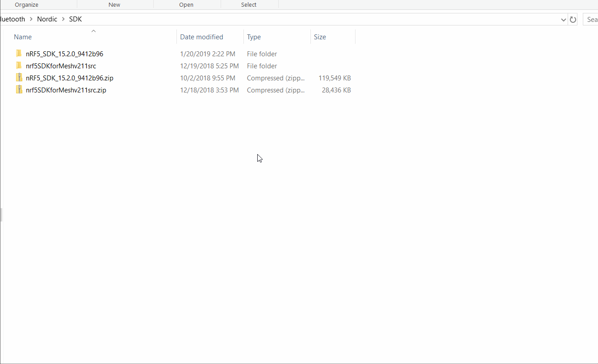Click the nrf5SDKforMeshv211src folder icon
The width and height of the screenshot is (598, 364).
tap(19, 66)
